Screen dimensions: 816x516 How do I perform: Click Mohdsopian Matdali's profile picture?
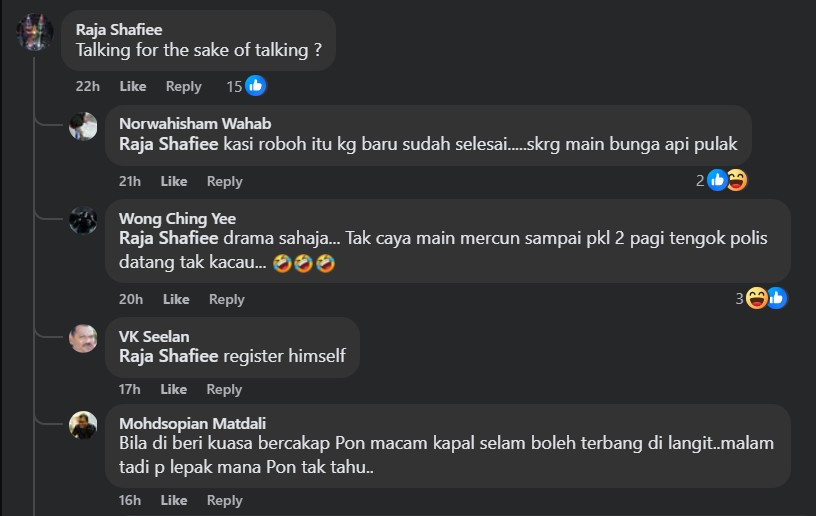(83, 425)
